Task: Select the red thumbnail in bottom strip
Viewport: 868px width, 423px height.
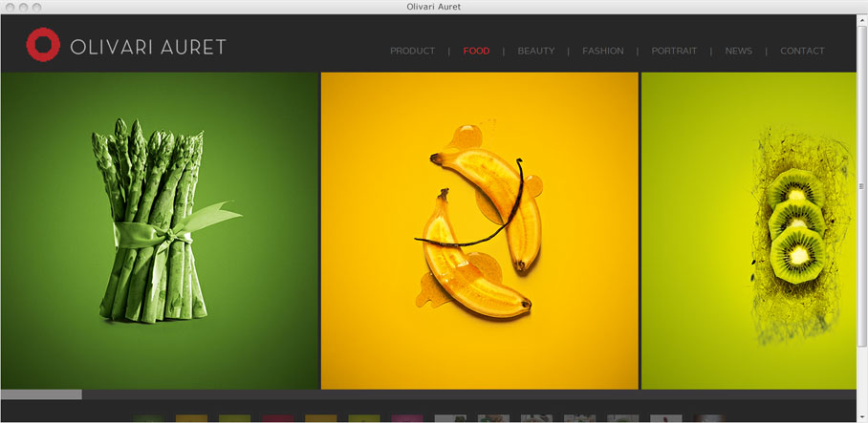Action: coord(278,418)
